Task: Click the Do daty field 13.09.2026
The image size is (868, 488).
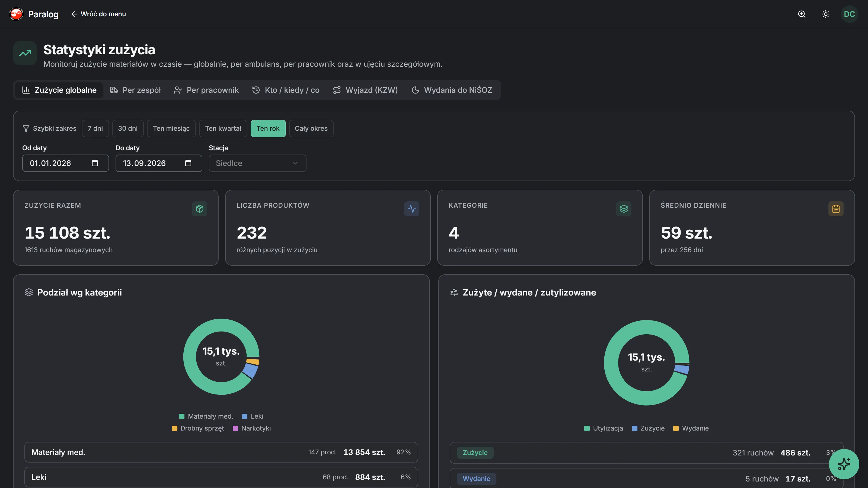Action: (x=159, y=163)
